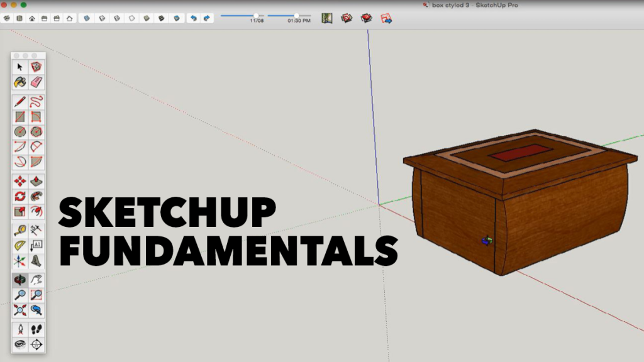Click the Make Component tool
644x362 pixels.
click(x=36, y=67)
